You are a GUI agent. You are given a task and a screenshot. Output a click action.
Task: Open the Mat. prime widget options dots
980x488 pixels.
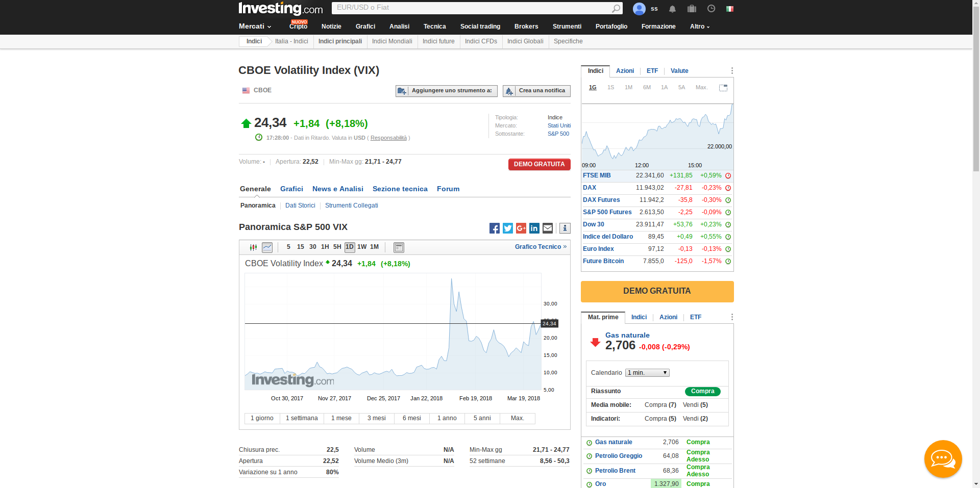pos(732,317)
